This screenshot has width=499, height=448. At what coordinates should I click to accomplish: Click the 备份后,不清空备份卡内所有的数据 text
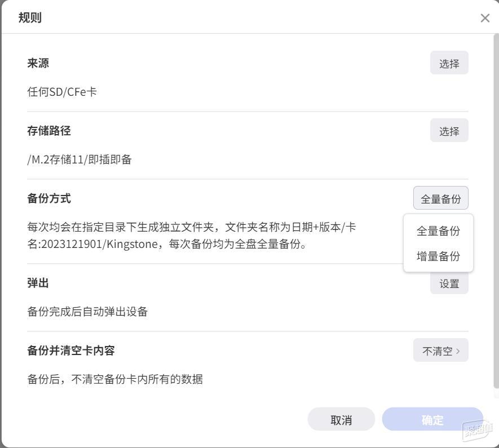[115, 379]
